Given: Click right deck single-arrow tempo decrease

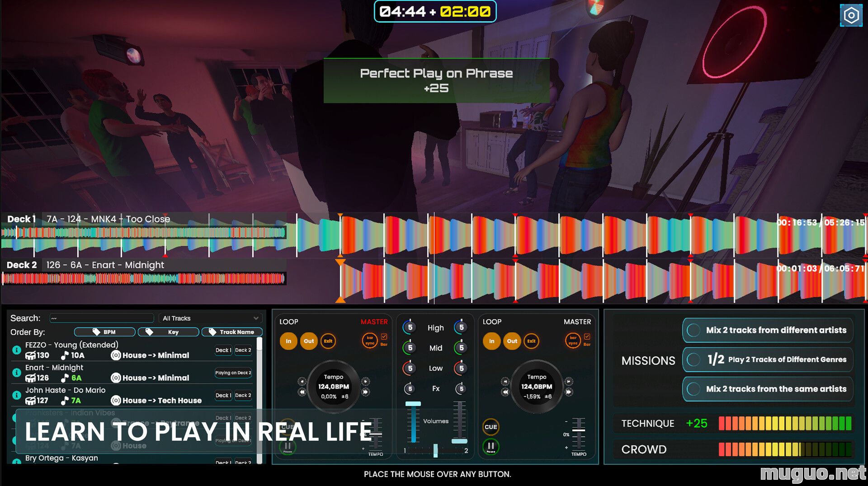Looking at the screenshot, I should point(505,382).
